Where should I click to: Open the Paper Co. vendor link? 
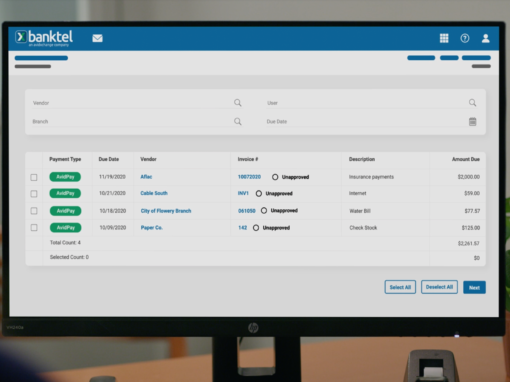point(152,228)
